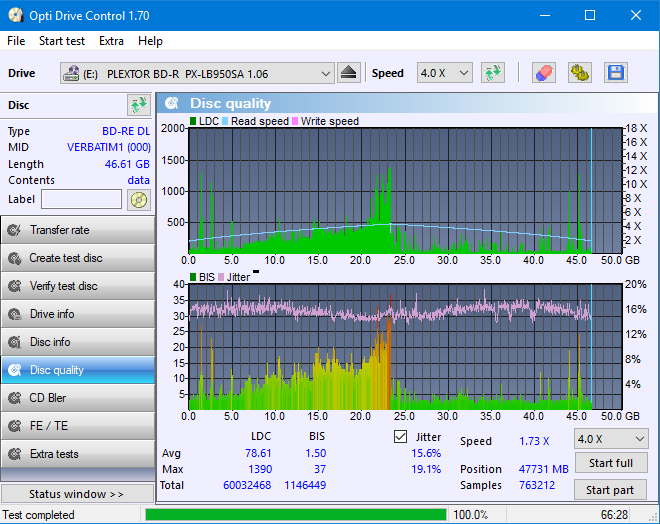Screen dimensions: 660x524
Task: Select Transfer rate in sidebar
Action: tap(77, 230)
